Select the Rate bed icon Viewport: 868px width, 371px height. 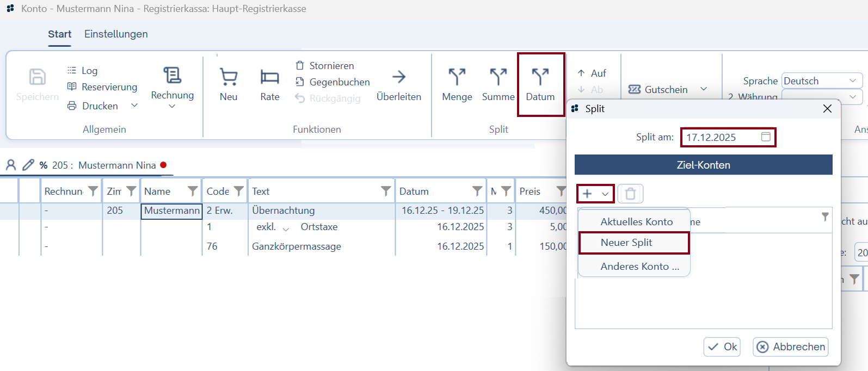point(269,77)
